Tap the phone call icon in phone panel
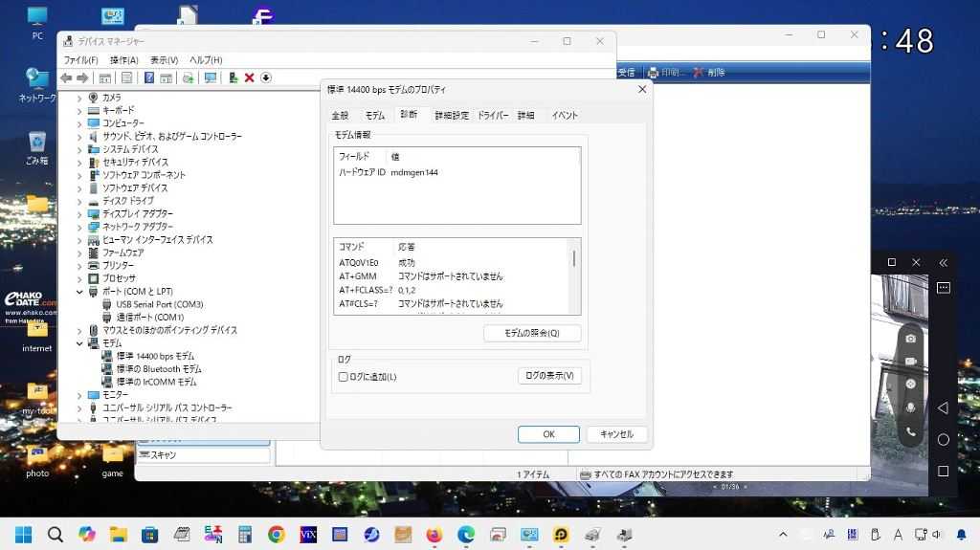Viewport: 980px width, 550px height. click(911, 431)
